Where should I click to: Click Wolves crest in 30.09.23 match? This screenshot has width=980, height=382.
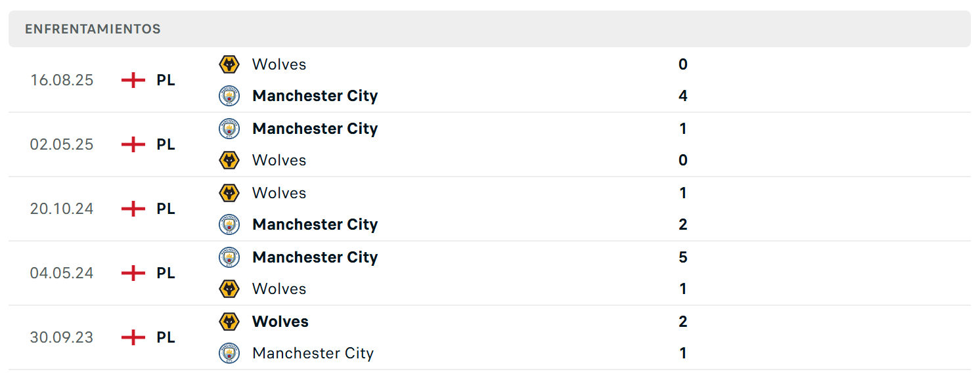229,322
